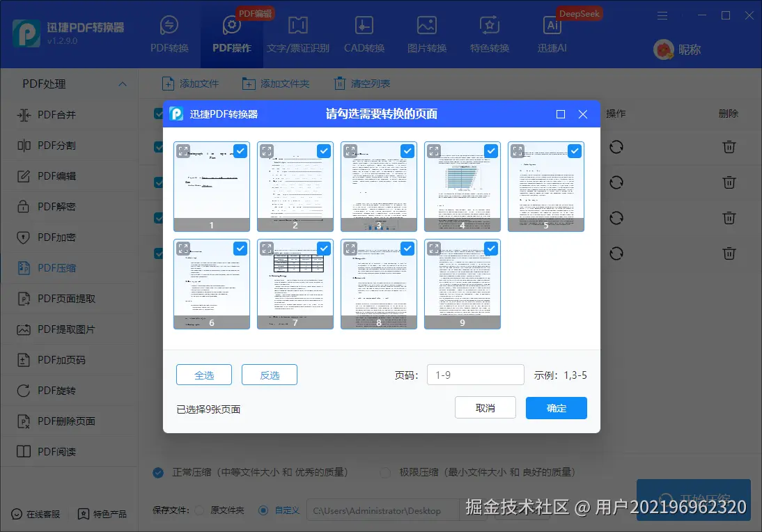This screenshot has height=532, width=762.
Task: Delete first file with trash icon
Action: (729, 147)
